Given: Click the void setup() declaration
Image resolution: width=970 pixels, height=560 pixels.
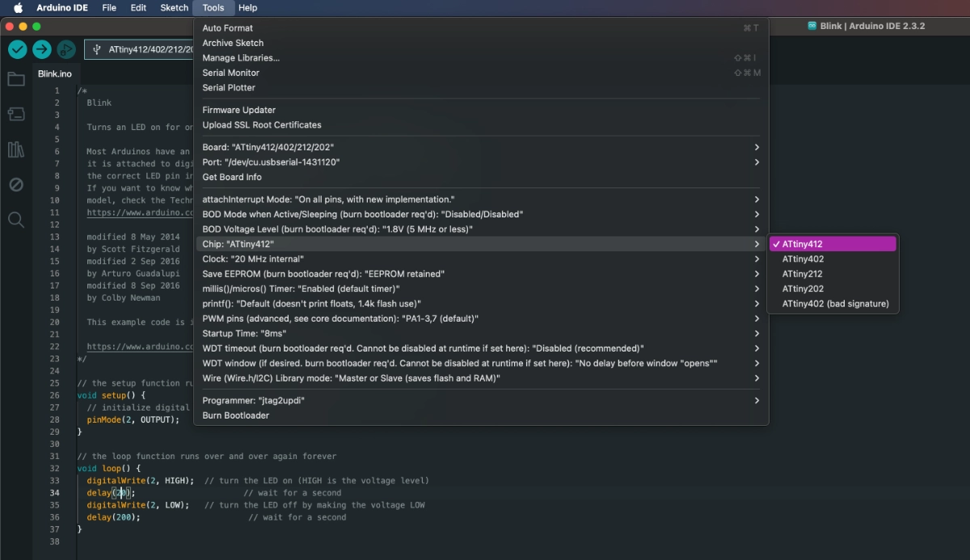Looking at the screenshot, I should [112, 395].
